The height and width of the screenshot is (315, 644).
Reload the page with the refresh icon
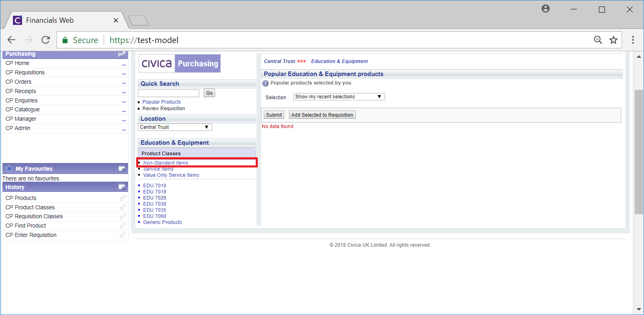click(x=46, y=40)
